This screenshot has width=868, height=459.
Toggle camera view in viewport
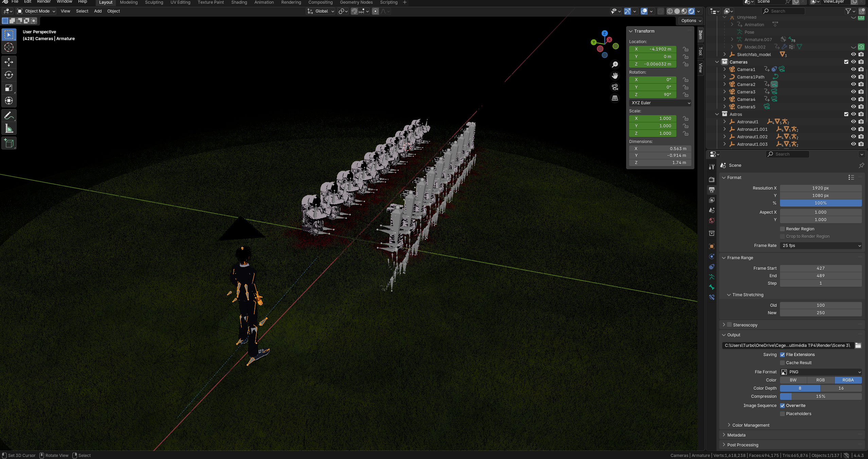615,87
